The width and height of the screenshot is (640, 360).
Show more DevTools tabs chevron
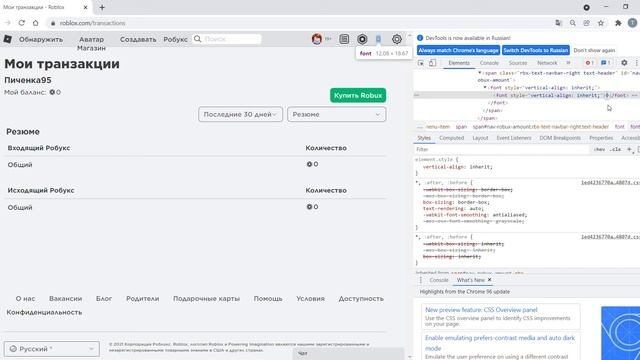coord(568,63)
